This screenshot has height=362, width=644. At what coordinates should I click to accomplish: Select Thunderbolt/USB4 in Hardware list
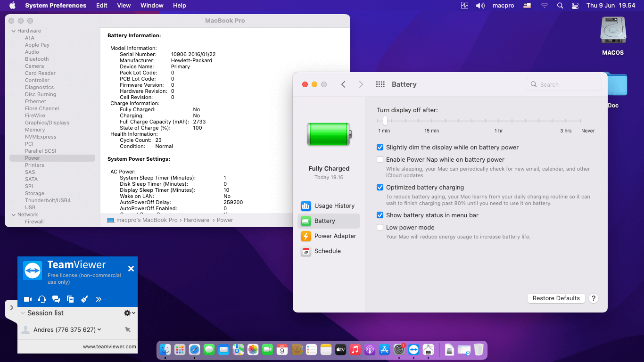[x=48, y=200]
